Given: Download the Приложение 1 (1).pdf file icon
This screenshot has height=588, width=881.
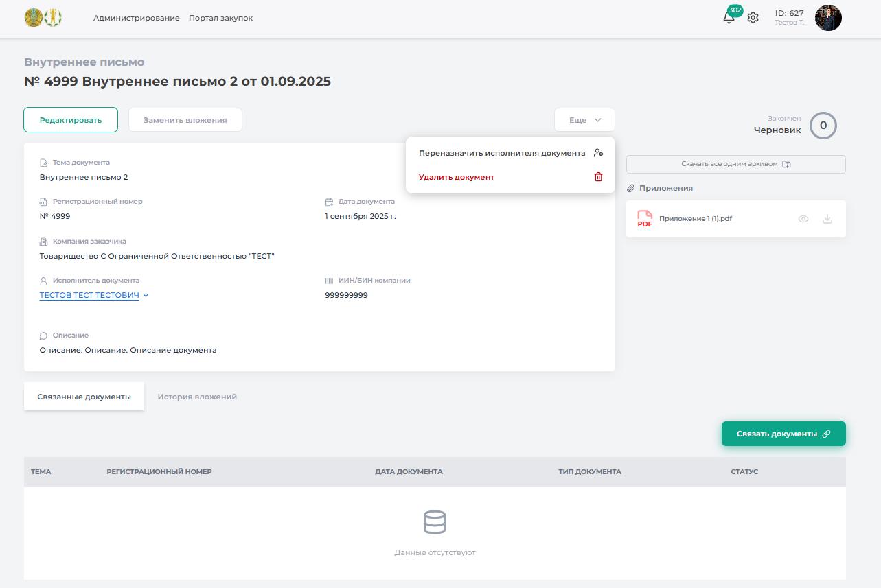Looking at the screenshot, I should coord(827,219).
